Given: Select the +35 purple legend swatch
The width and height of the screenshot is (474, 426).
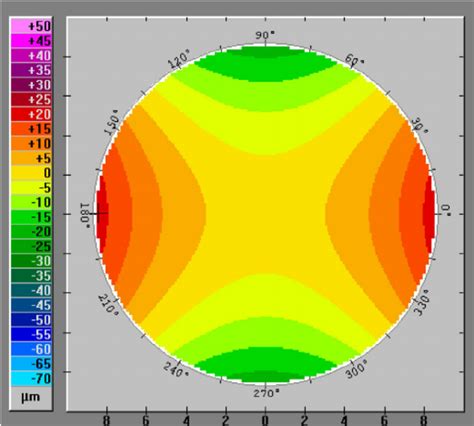Looking at the screenshot, I should pos(31,70).
